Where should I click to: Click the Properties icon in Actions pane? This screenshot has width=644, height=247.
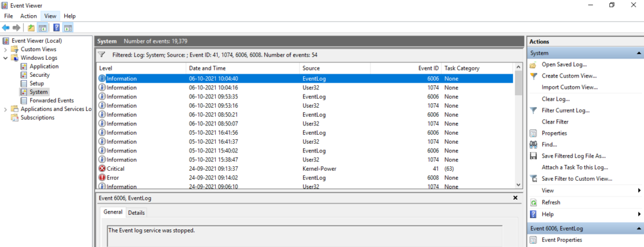click(x=533, y=134)
